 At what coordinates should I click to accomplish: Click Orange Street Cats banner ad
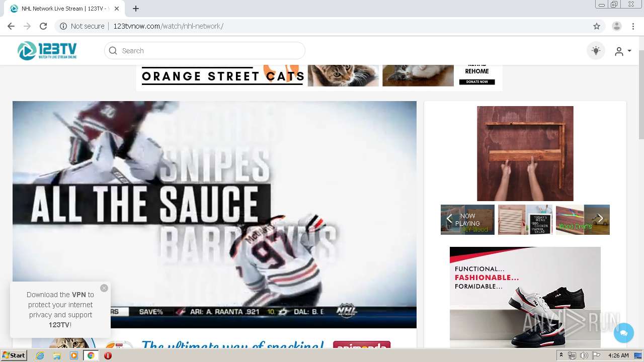[x=319, y=77]
